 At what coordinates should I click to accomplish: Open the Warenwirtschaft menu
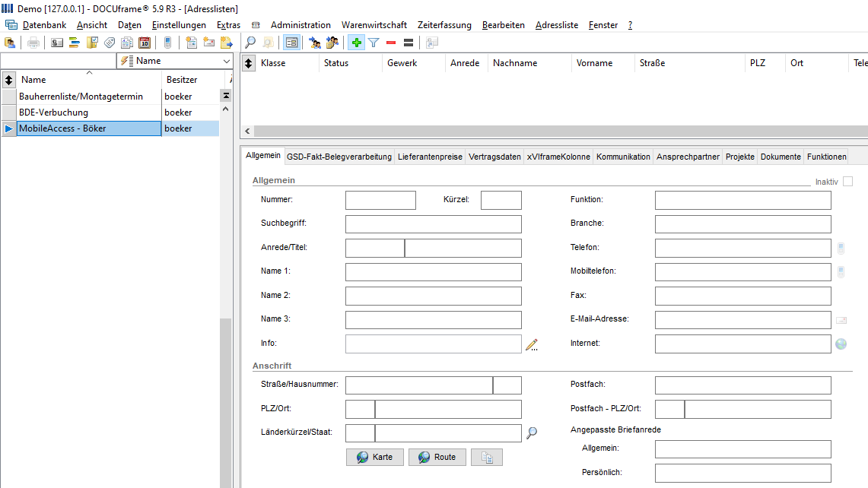tap(374, 25)
